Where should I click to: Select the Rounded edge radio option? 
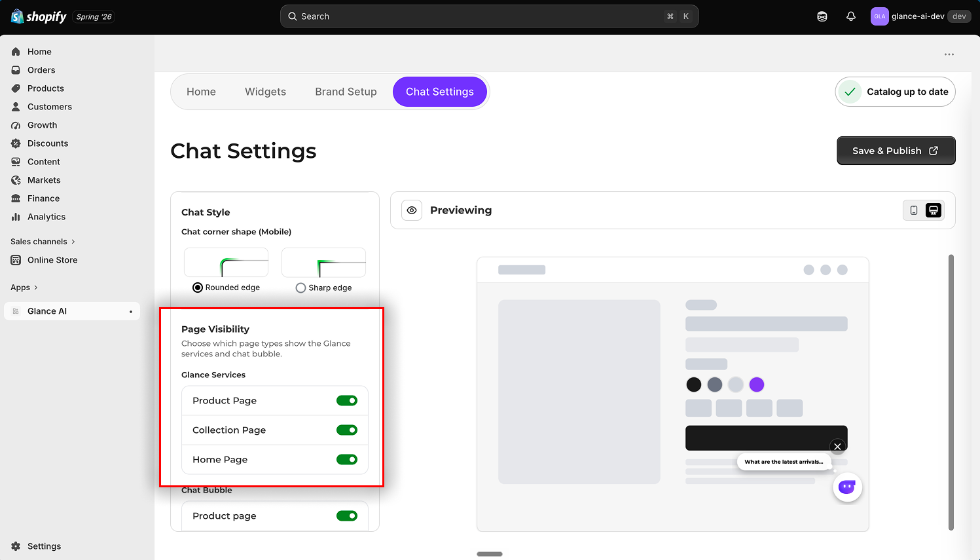coord(198,288)
